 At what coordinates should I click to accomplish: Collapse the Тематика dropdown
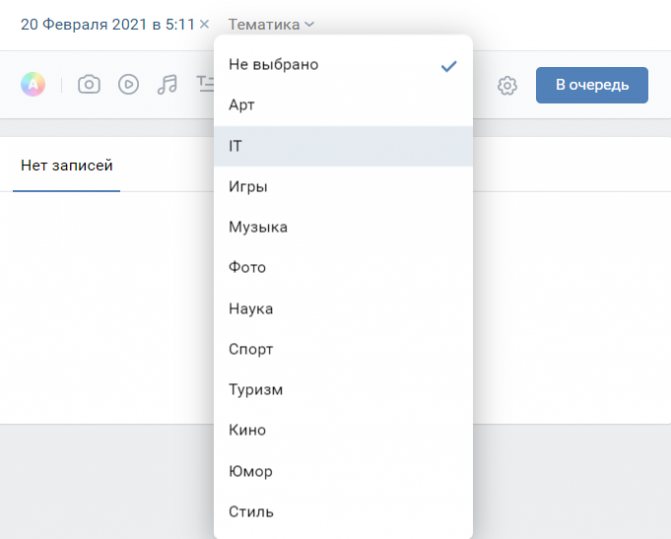coord(271,24)
